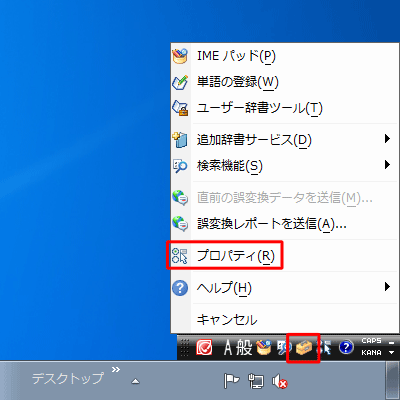Click the Show desktop strip on the taskbar
Image resolution: width=400 pixels, height=400 pixels.
[393, 381]
